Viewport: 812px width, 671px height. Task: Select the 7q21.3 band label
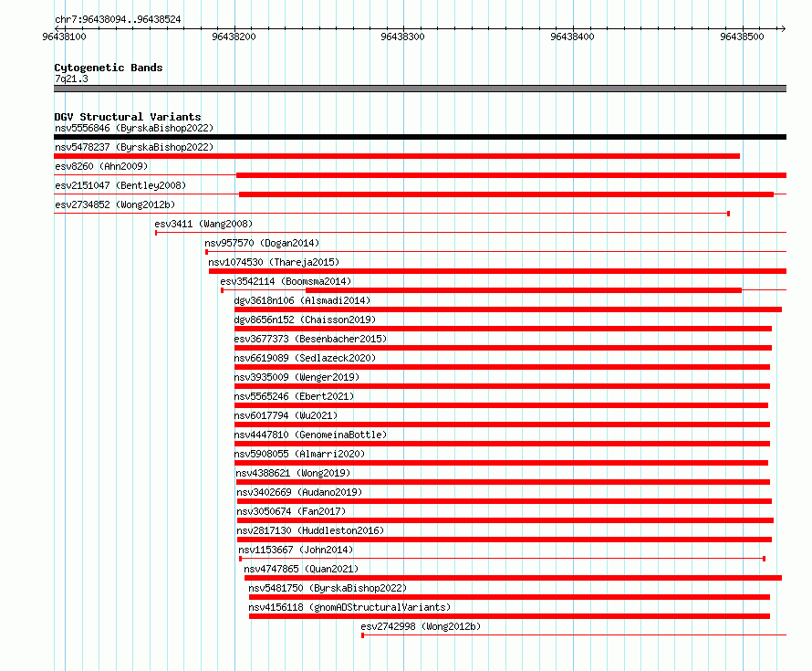pyautogui.click(x=71, y=79)
